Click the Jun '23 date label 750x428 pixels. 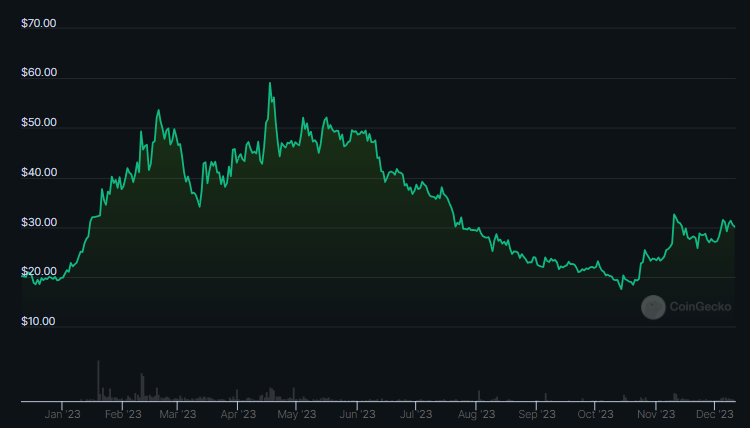pyautogui.click(x=357, y=414)
